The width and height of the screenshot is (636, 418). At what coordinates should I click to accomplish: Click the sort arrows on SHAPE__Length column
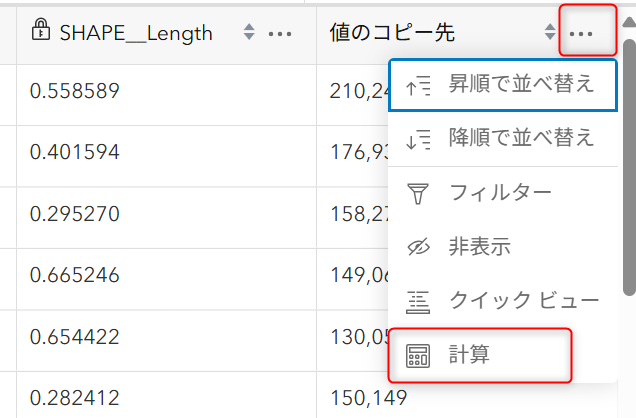tap(249, 32)
